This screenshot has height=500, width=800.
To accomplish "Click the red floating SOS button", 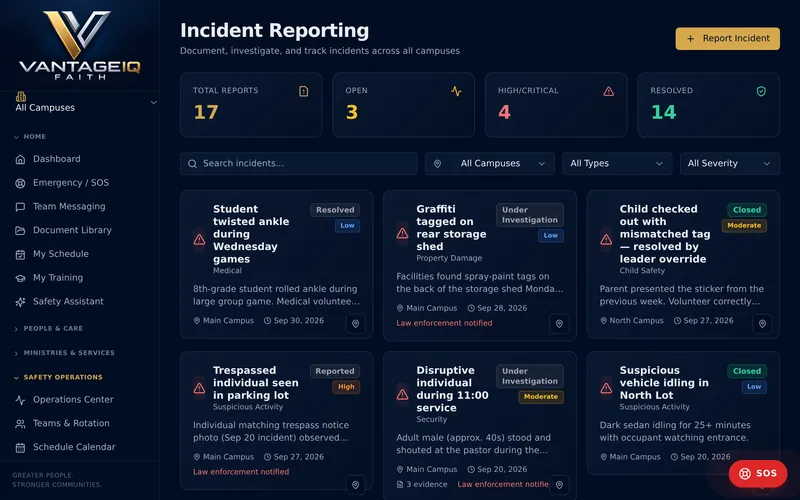I will (x=758, y=473).
